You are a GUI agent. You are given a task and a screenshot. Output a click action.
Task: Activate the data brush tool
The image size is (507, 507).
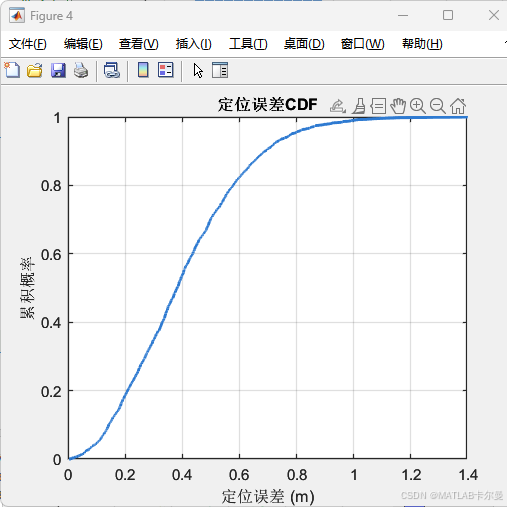click(359, 106)
